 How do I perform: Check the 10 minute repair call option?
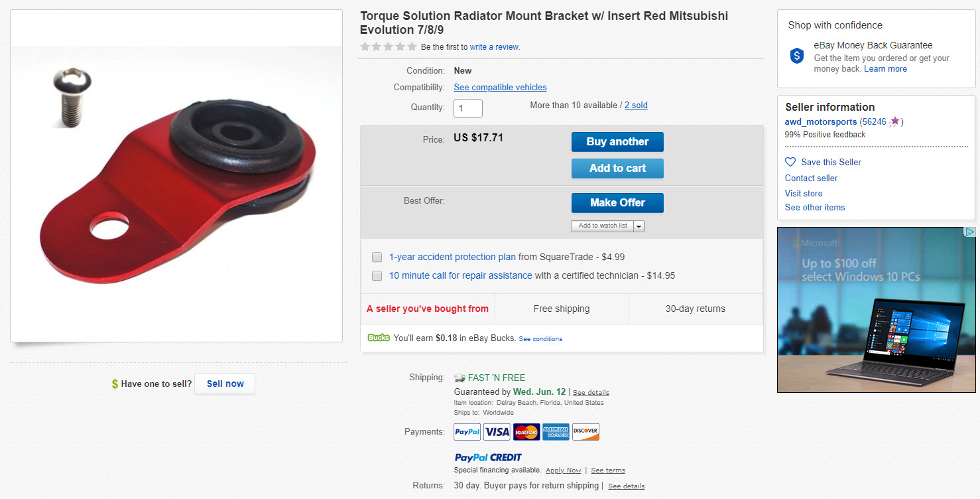(x=377, y=275)
